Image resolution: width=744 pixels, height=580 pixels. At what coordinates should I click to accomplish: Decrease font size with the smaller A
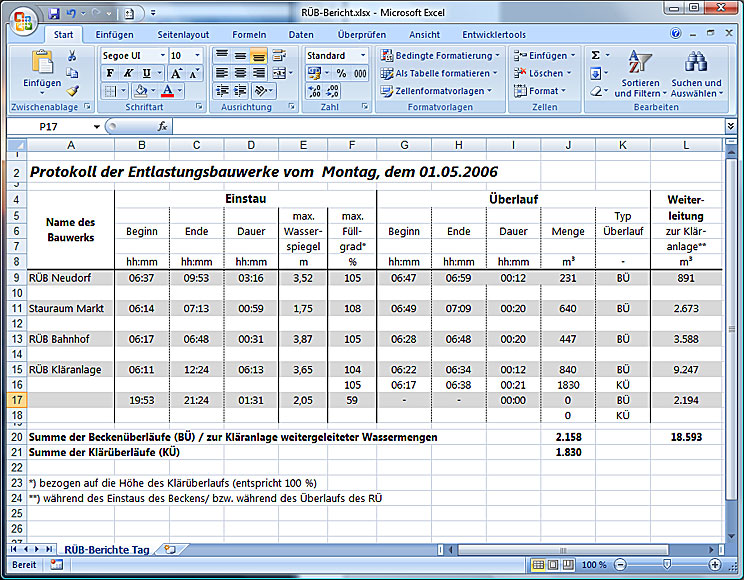click(194, 73)
